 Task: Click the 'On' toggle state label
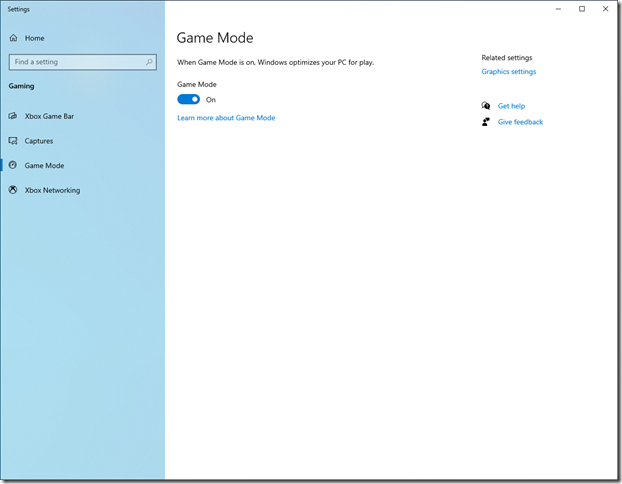click(x=211, y=100)
